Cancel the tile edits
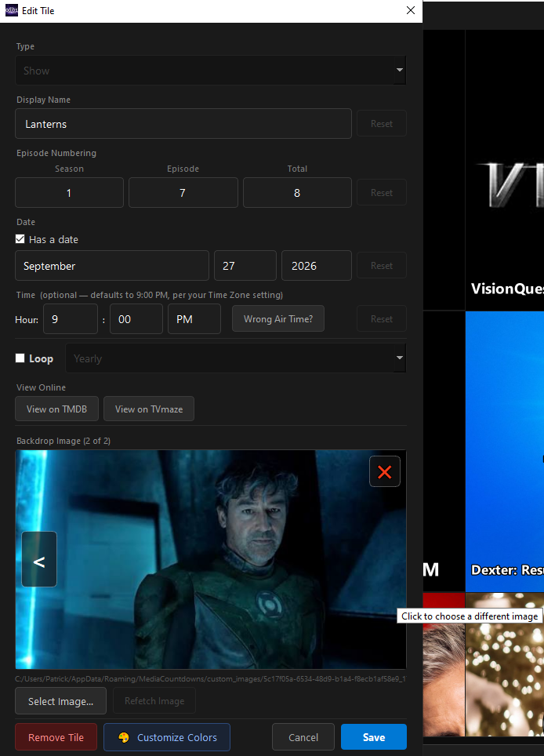The height and width of the screenshot is (756, 544). pyautogui.click(x=303, y=737)
